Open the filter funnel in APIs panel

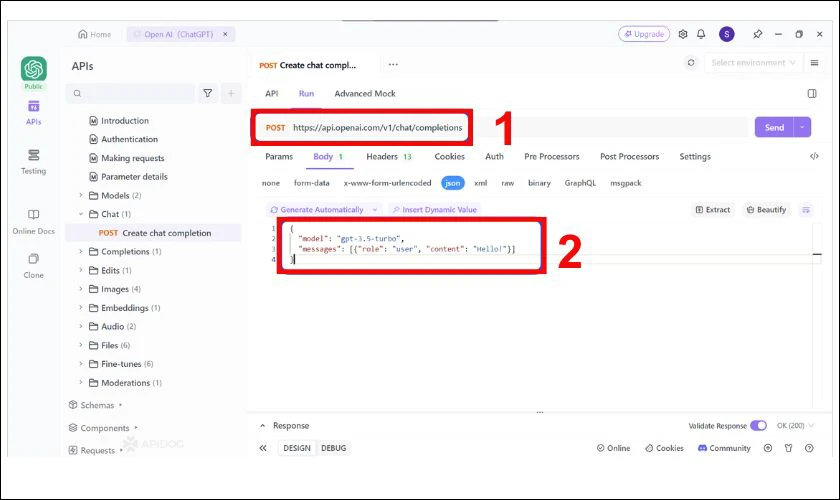[207, 93]
